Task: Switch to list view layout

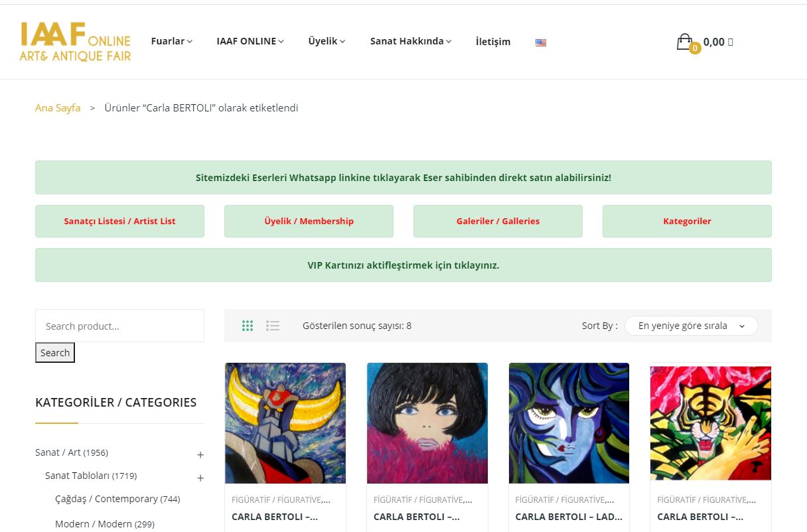Action: pyautogui.click(x=273, y=326)
